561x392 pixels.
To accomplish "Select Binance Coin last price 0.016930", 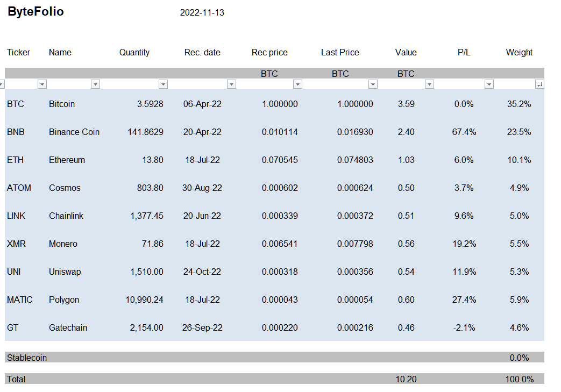I will 355,132.
